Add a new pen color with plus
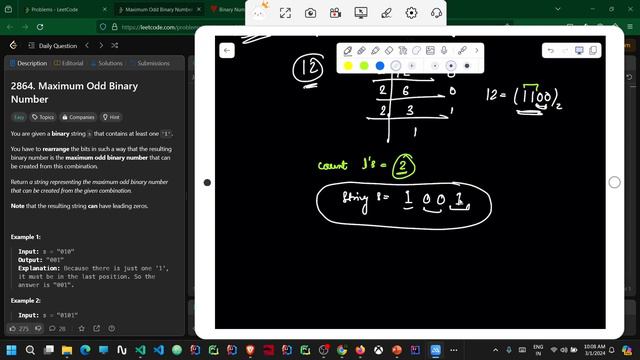Viewport: 640px width, 360px height. (411, 66)
